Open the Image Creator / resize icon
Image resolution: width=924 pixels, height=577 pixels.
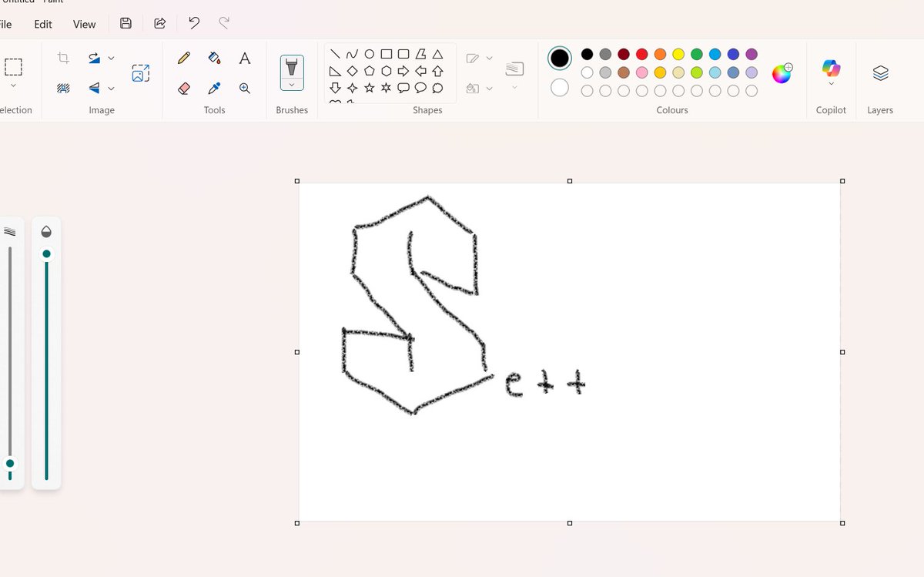tap(140, 73)
